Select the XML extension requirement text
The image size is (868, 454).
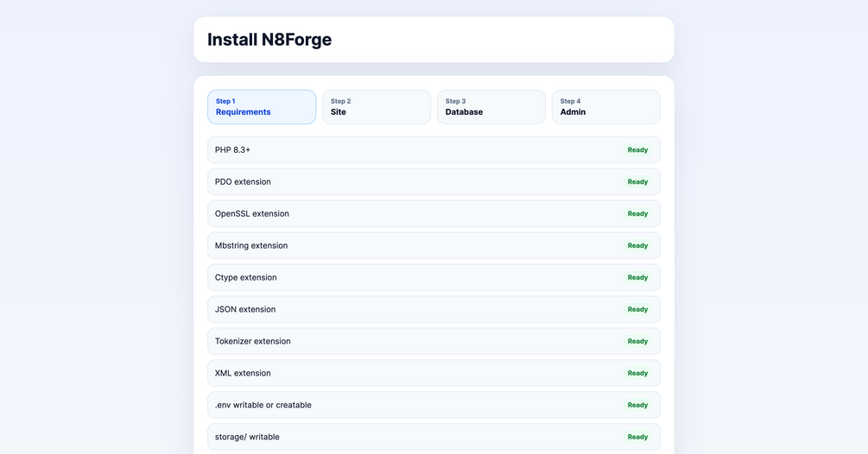coord(243,373)
